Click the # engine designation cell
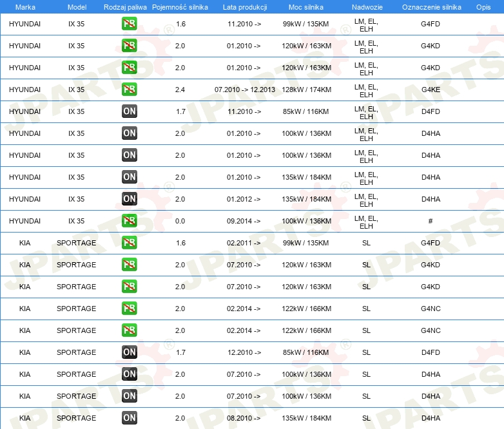This screenshot has height=429, width=504. click(431, 221)
